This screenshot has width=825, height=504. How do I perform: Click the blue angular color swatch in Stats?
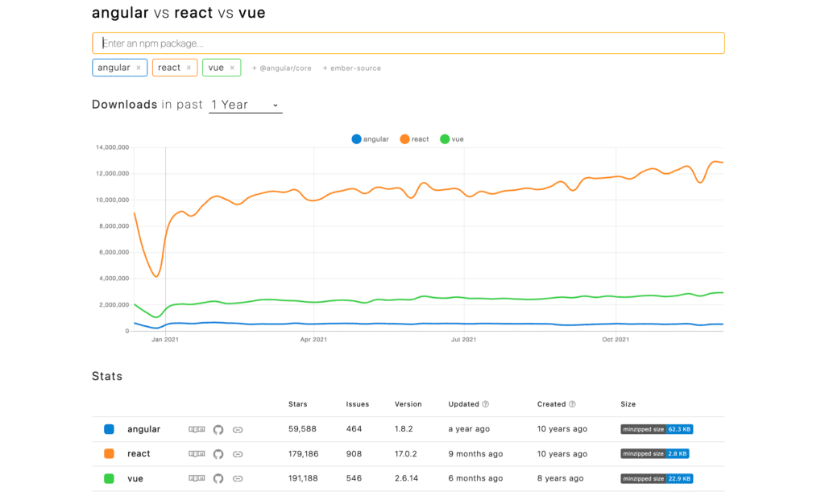109,429
